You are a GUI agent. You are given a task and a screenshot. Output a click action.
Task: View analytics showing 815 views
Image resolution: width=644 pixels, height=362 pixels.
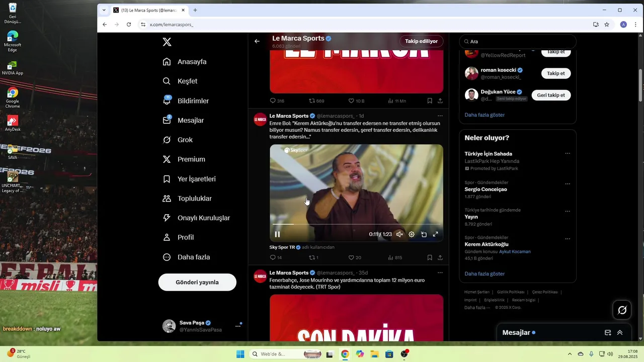coord(395,257)
